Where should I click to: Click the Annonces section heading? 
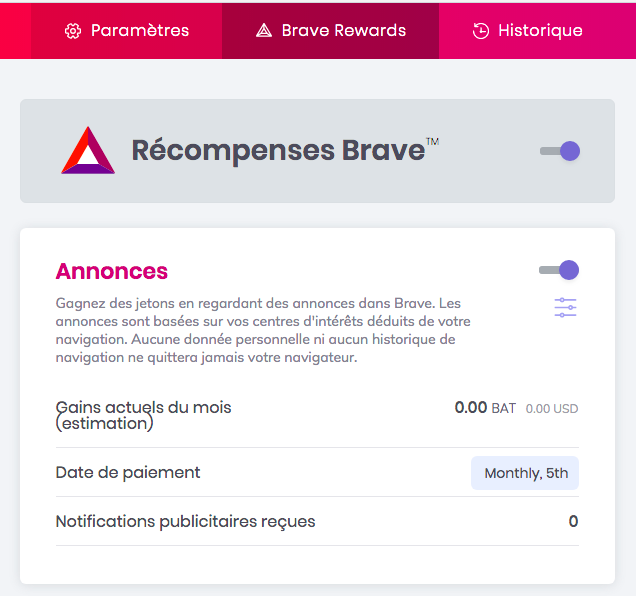[x=112, y=271]
